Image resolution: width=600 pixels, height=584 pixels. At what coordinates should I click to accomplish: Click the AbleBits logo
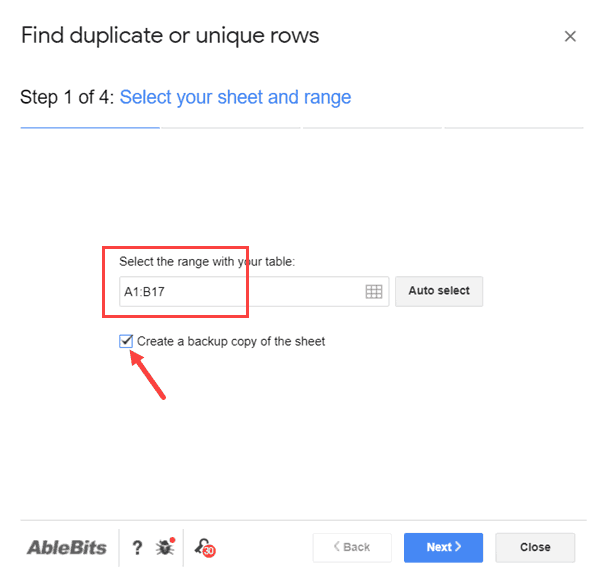coord(69,547)
